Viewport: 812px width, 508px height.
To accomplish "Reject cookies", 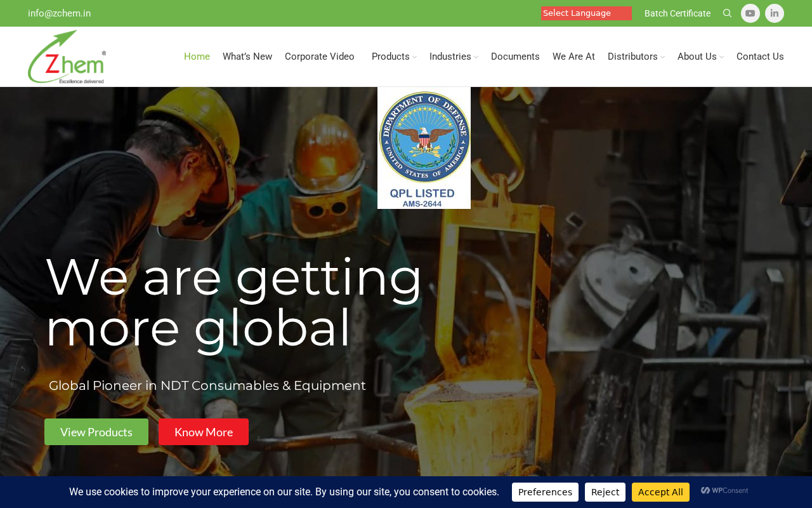I will 605,492.
